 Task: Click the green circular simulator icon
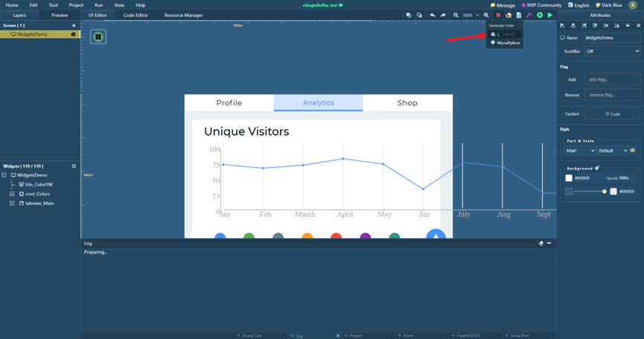click(540, 15)
